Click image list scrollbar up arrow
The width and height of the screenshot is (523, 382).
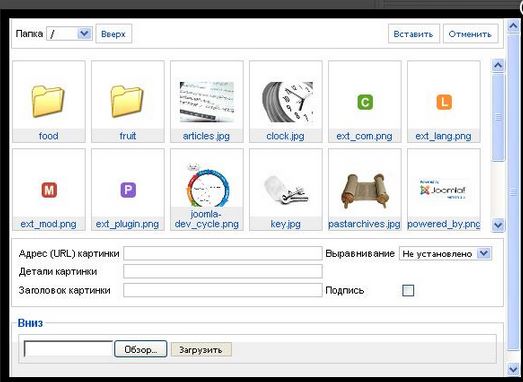(x=498, y=65)
